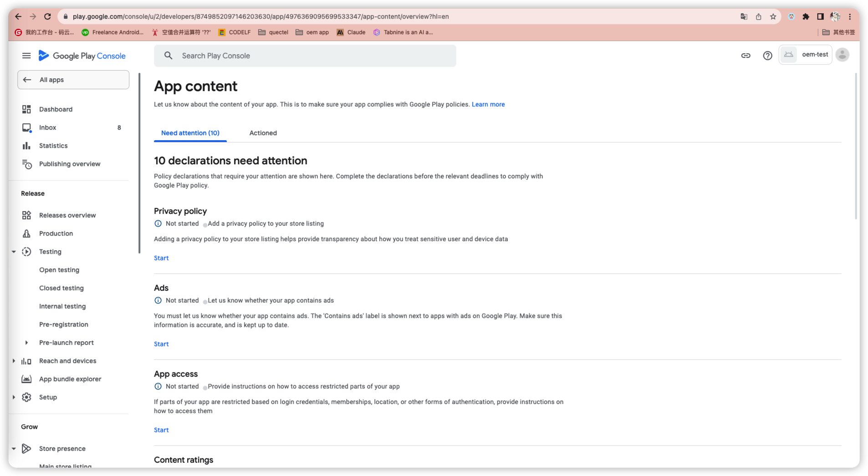Bookmark page with the star icon
This screenshot has width=868, height=476.
tap(773, 16)
